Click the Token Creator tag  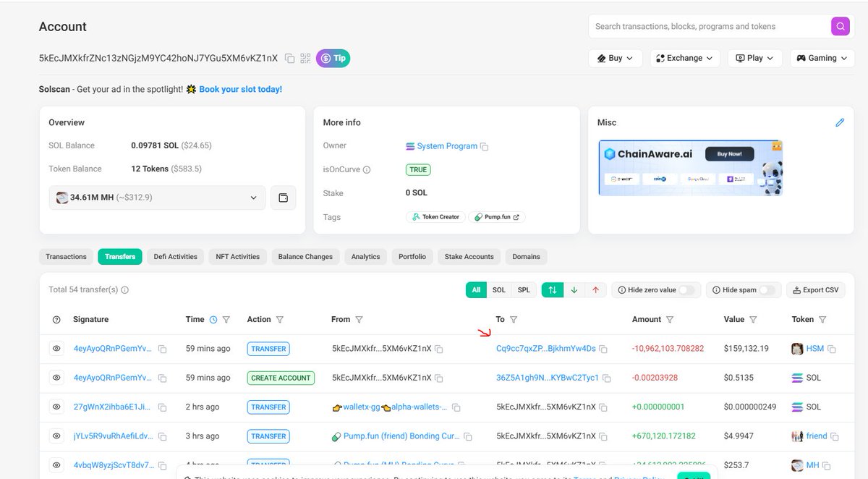pos(435,217)
